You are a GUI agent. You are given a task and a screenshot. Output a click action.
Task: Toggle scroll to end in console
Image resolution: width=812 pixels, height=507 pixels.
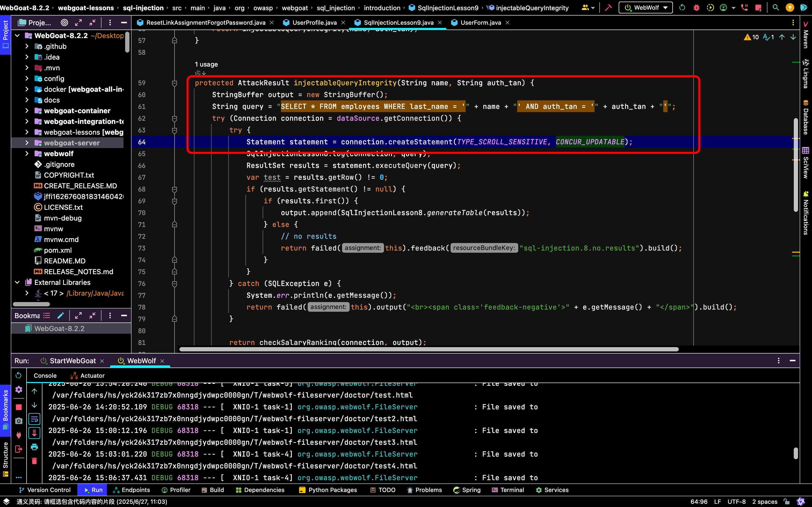34,433
